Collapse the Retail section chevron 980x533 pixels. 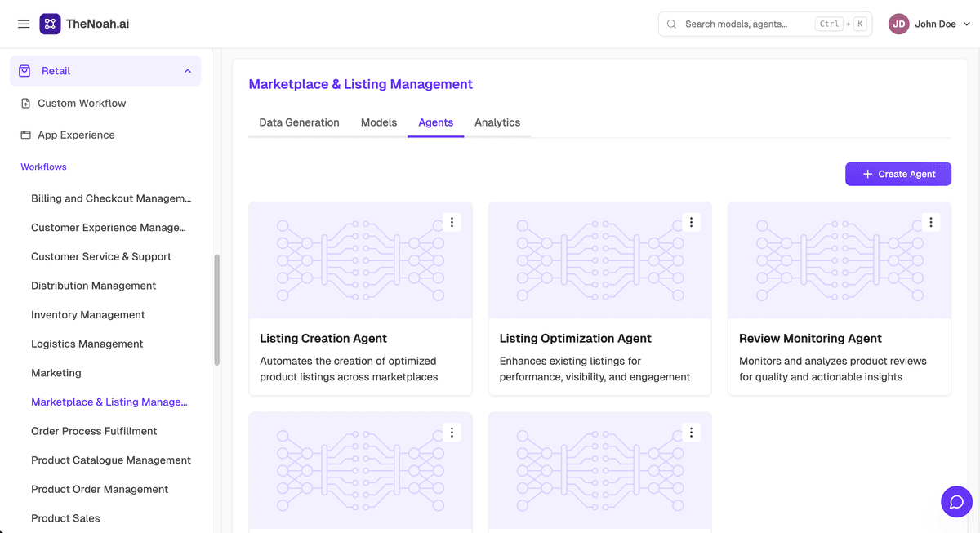coord(187,71)
